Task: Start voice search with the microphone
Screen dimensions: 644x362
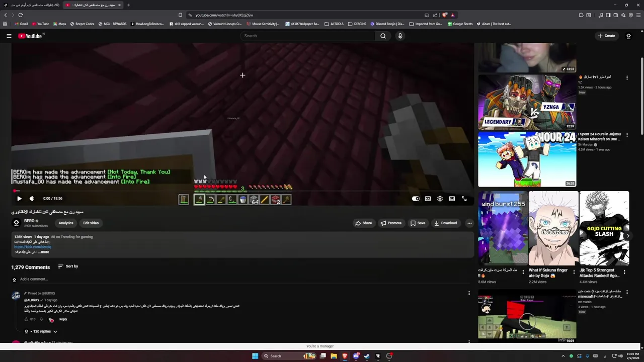Action: pos(400,36)
